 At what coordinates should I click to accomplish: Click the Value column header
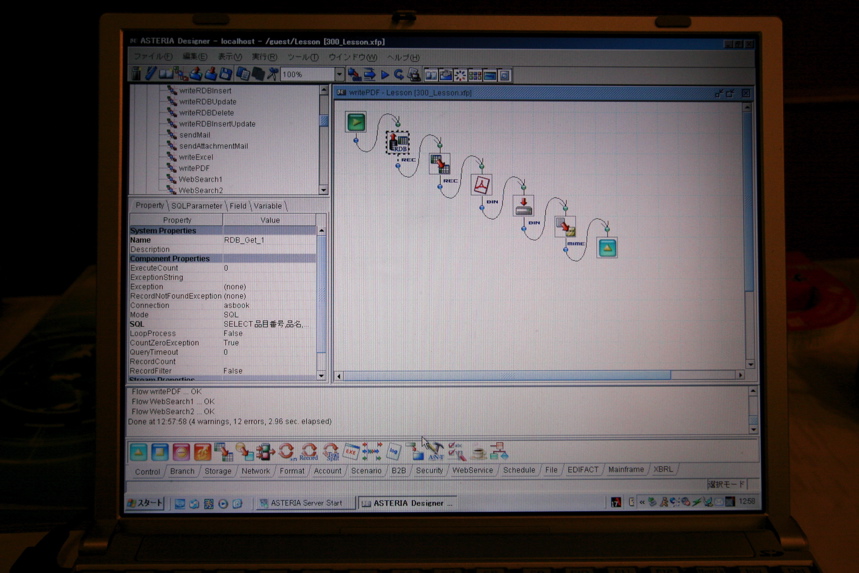pos(270,220)
